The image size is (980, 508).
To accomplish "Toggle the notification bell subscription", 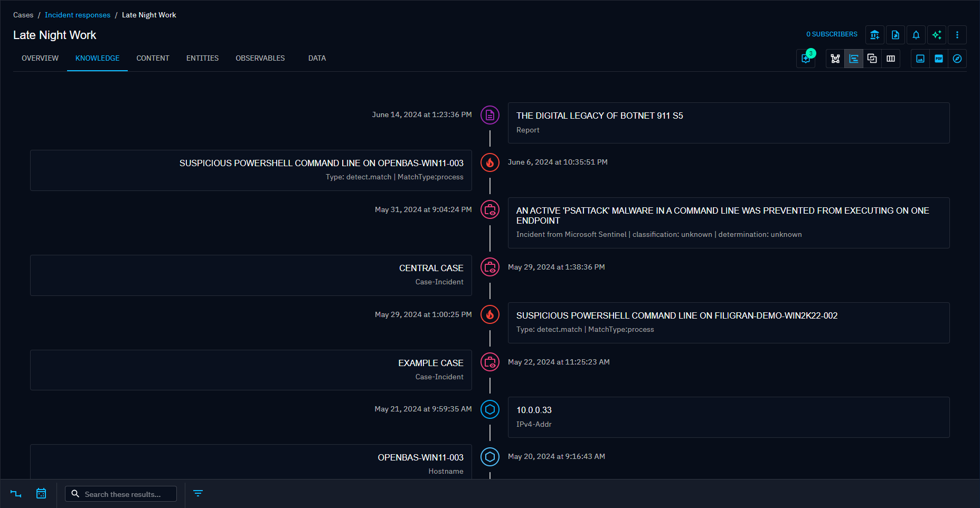I will pyautogui.click(x=916, y=35).
